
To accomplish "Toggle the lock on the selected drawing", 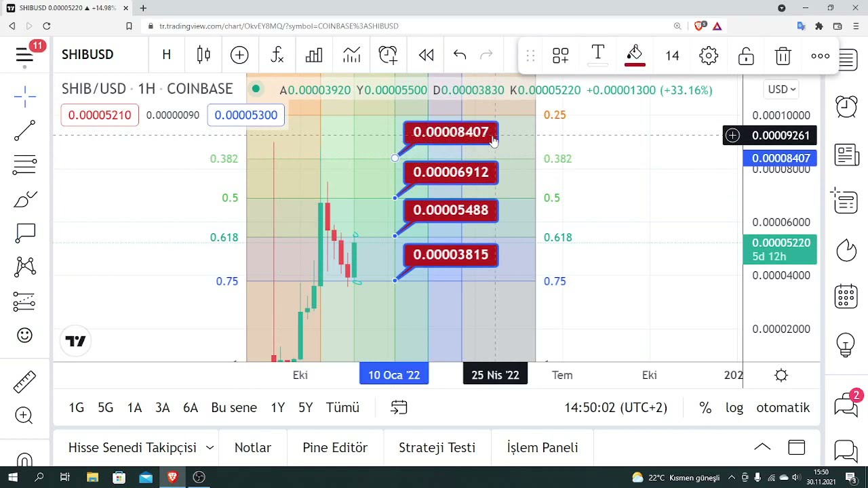I will point(746,56).
